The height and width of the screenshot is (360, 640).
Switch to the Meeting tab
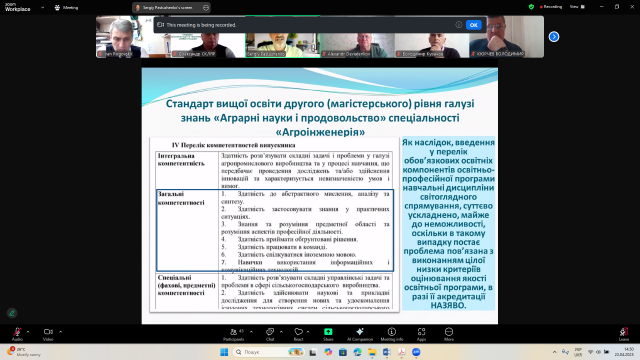click(67, 7)
